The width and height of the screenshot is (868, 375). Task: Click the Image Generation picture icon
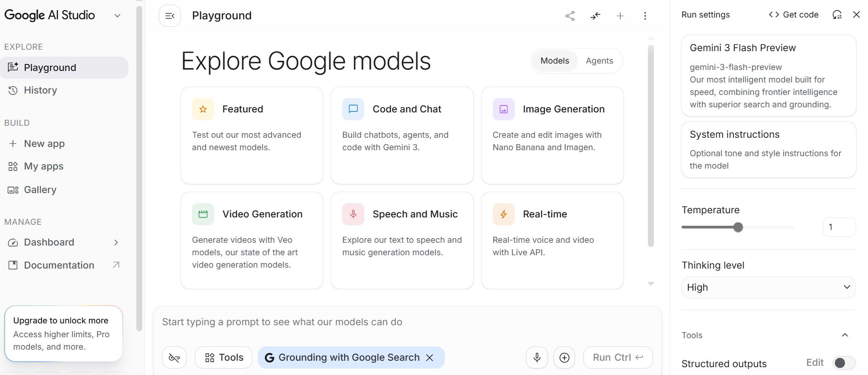tap(504, 109)
